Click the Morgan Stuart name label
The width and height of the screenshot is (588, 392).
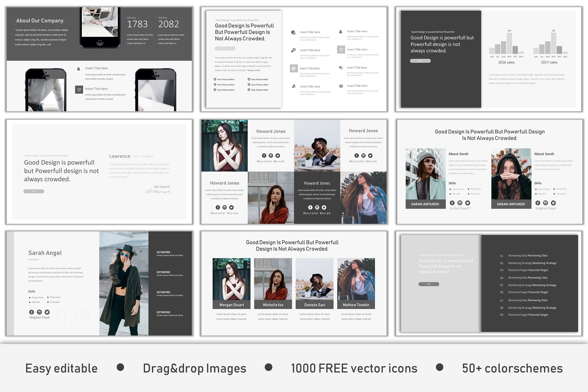(231, 305)
